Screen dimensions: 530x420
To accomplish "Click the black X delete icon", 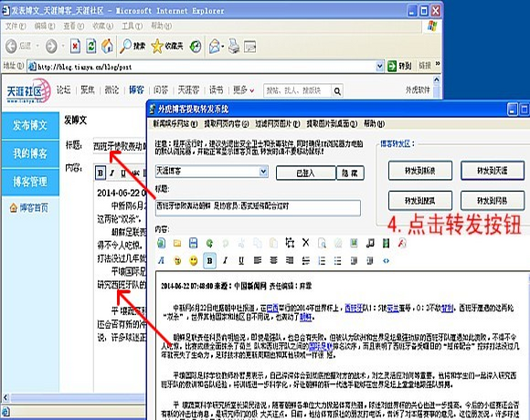I will [x=305, y=242].
